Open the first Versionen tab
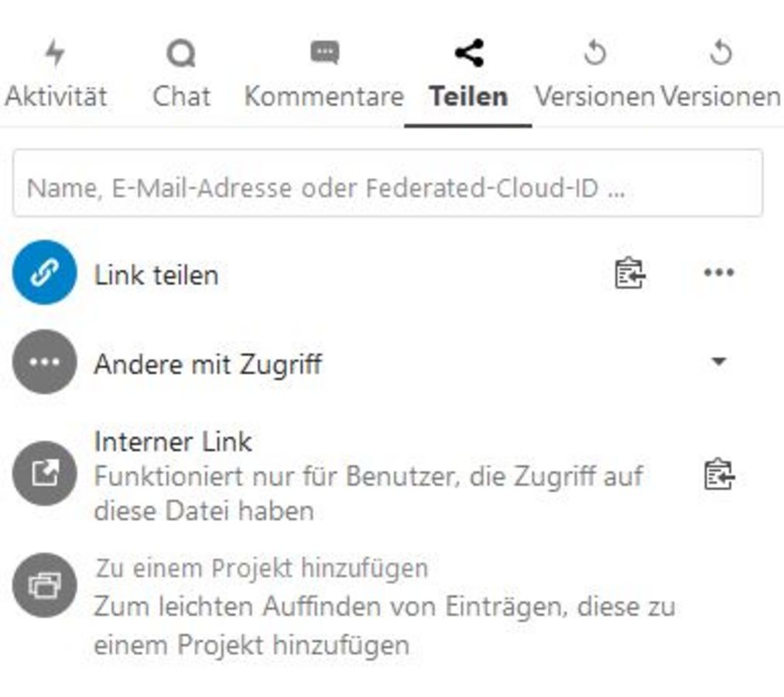The image size is (784, 697). pyautogui.click(x=595, y=75)
